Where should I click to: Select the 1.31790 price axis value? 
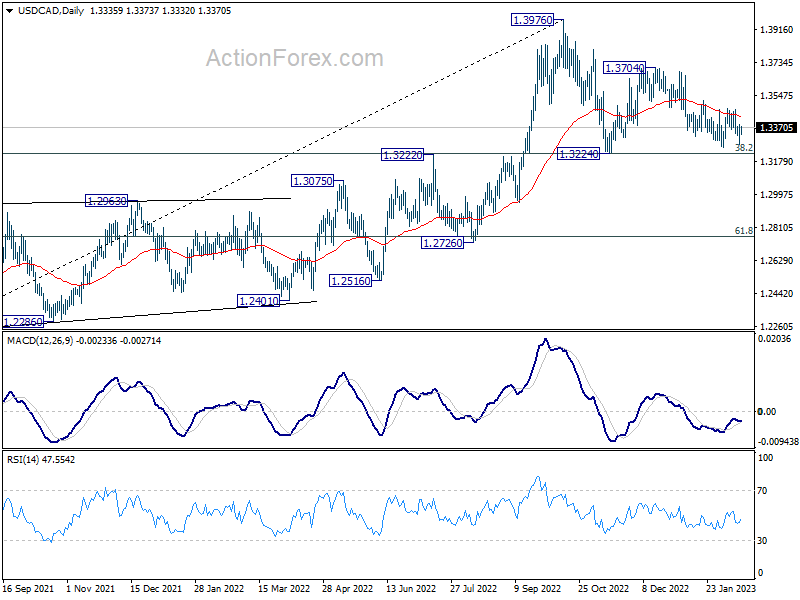777,162
